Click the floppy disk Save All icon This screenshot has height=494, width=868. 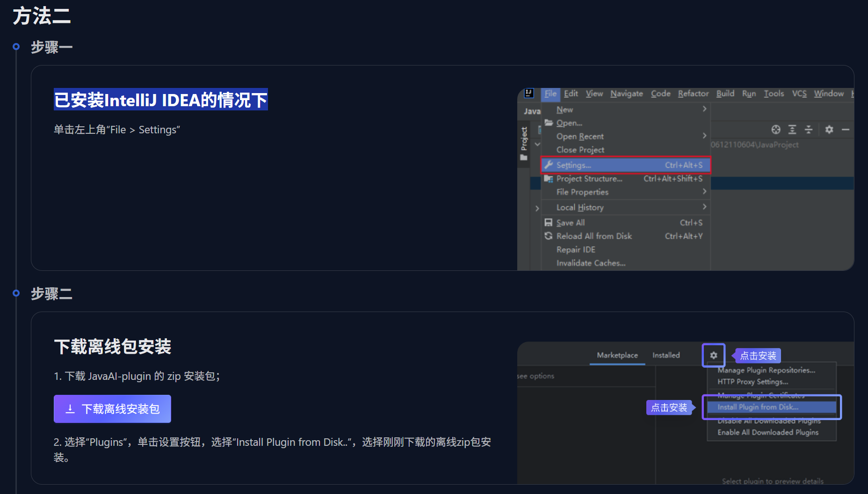point(549,223)
